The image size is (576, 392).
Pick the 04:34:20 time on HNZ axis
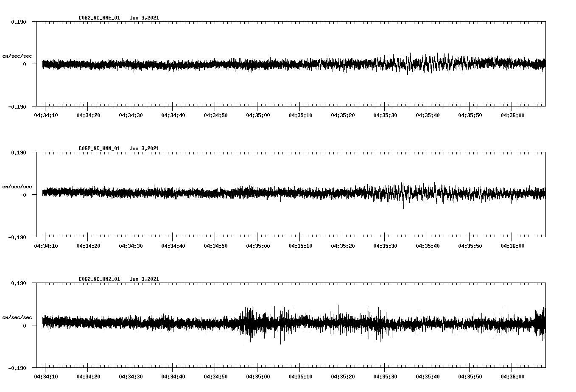tap(88, 377)
